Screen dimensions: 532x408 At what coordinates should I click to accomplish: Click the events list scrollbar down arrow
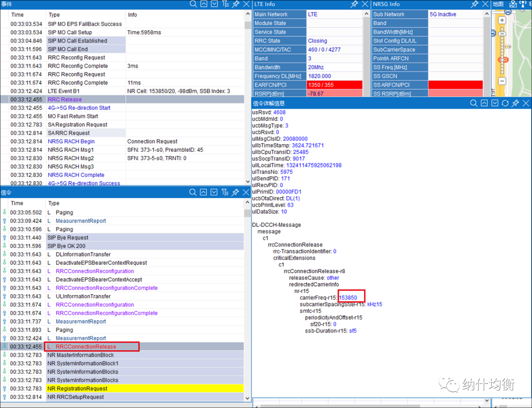[x=247, y=182]
